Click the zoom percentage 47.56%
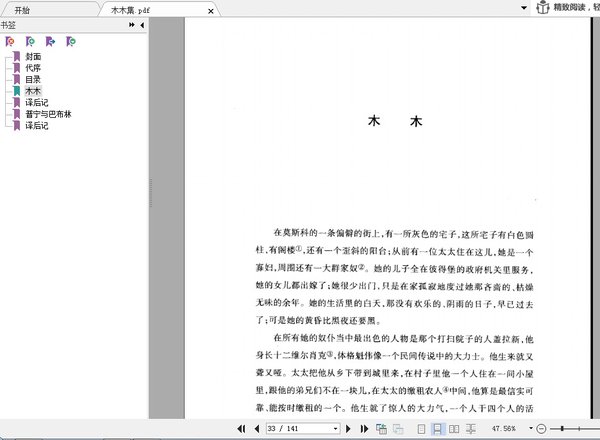This screenshot has width=600, height=440. pyautogui.click(x=504, y=429)
